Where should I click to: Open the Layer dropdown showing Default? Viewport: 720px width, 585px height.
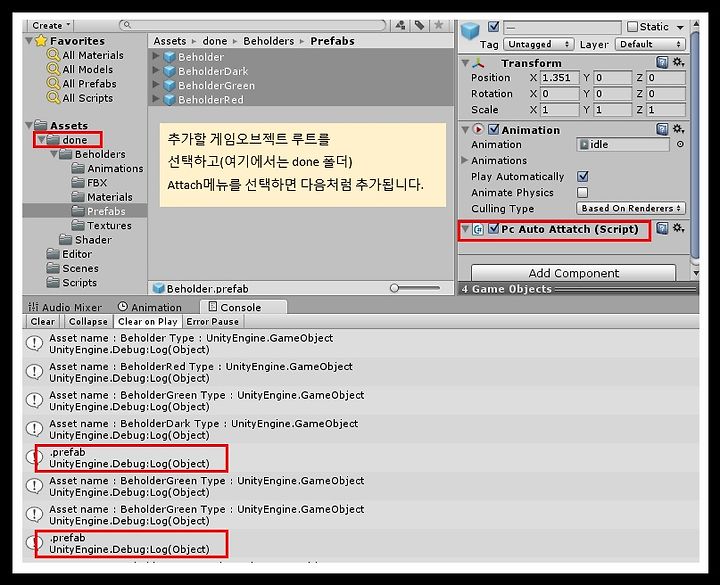point(650,44)
